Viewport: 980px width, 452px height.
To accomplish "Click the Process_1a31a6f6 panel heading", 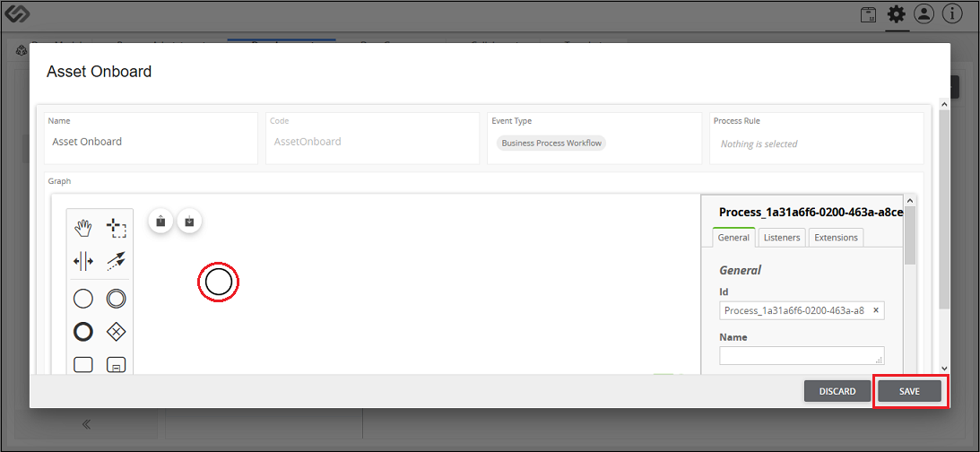I will [811, 212].
